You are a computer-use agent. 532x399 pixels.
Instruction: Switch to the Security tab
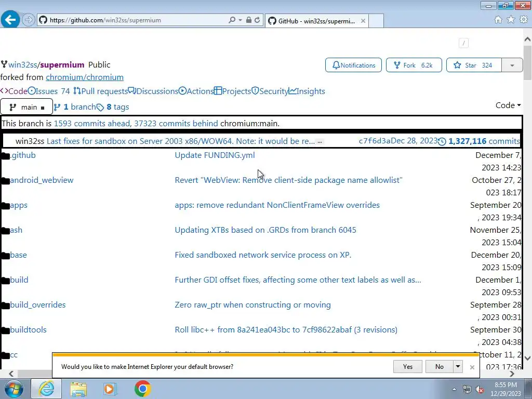pos(270,91)
